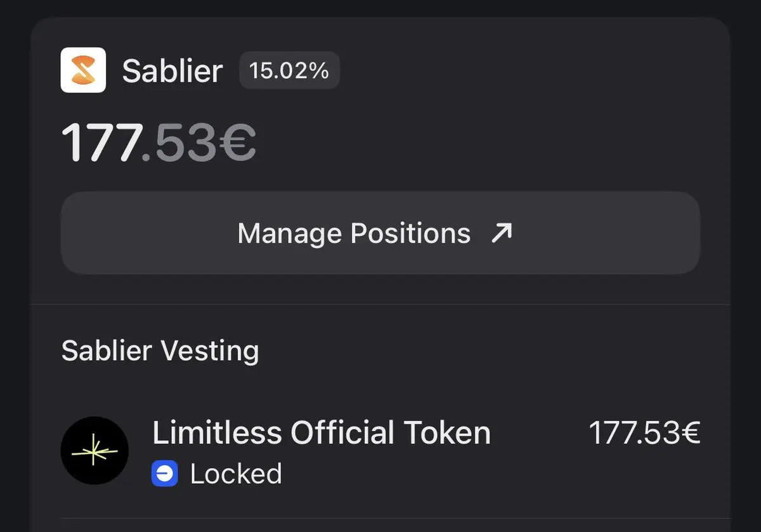Click the Sablier card header area
Viewport: 761px width, 532px height.
[444, 70]
